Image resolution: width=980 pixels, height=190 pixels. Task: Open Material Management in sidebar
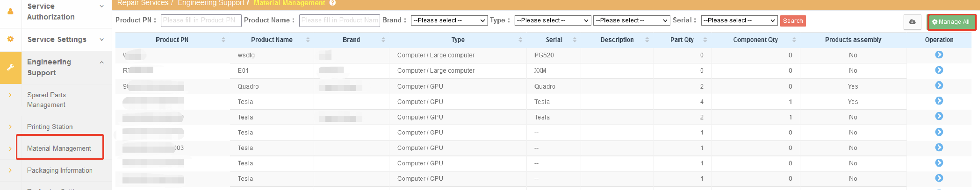coord(59,148)
